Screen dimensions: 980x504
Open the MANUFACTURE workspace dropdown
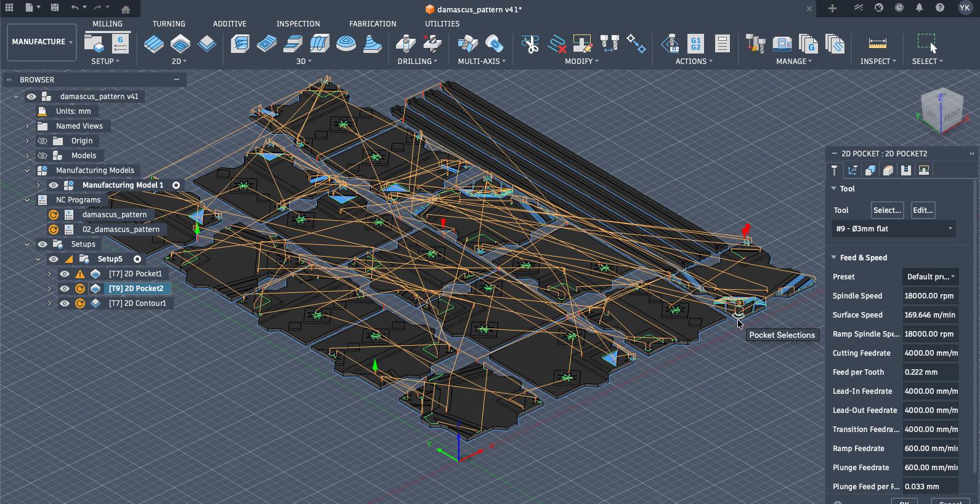(x=42, y=42)
